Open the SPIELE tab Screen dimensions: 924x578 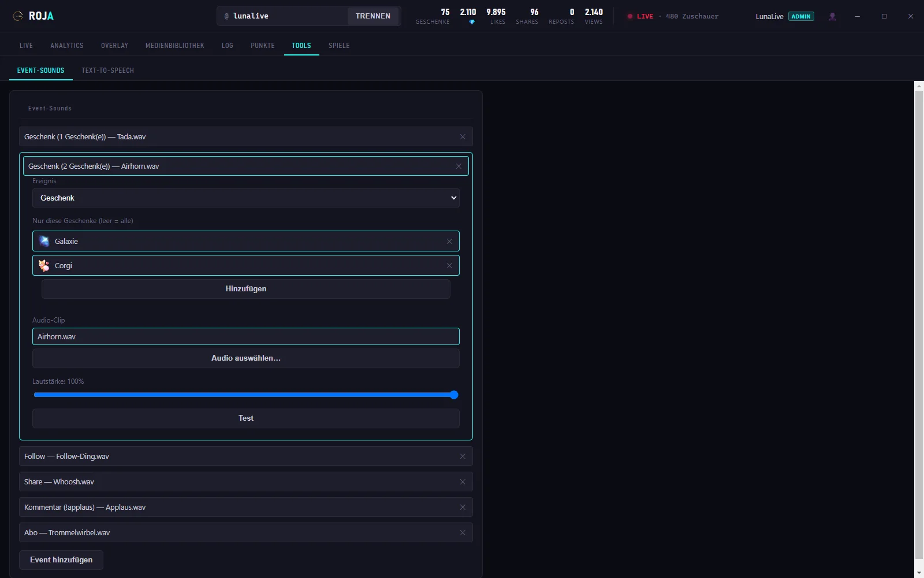(x=339, y=46)
